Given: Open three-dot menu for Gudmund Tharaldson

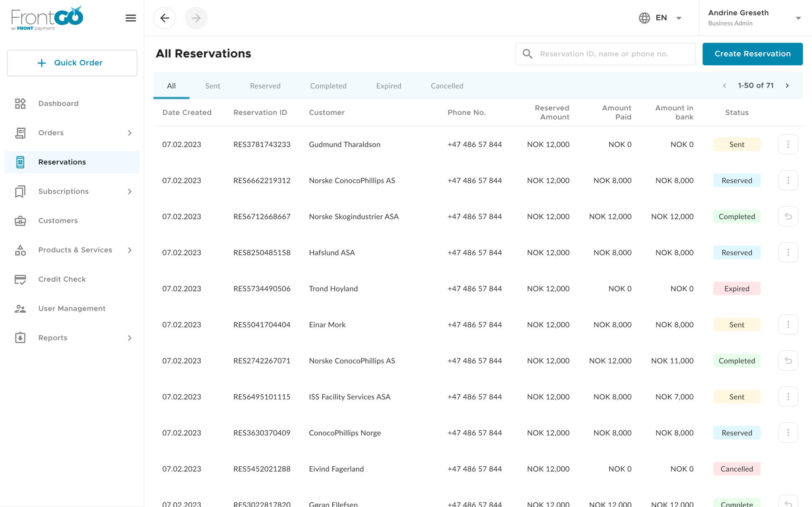Looking at the screenshot, I should [788, 144].
